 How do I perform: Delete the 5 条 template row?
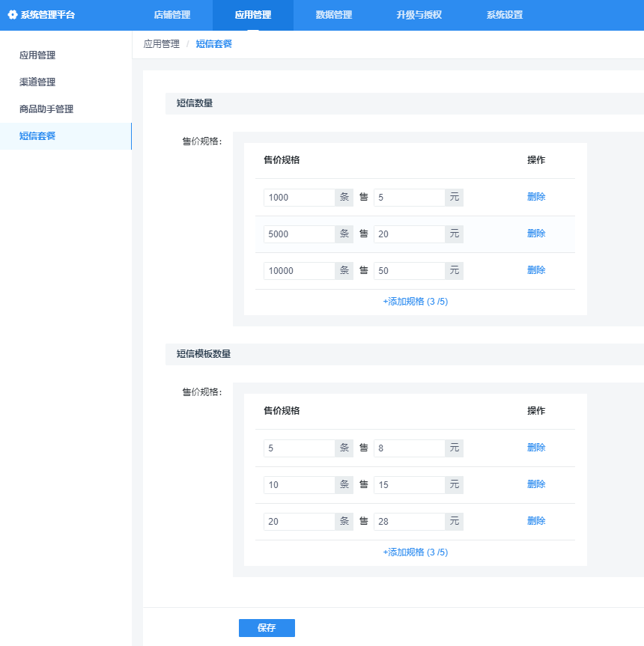(x=536, y=448)
